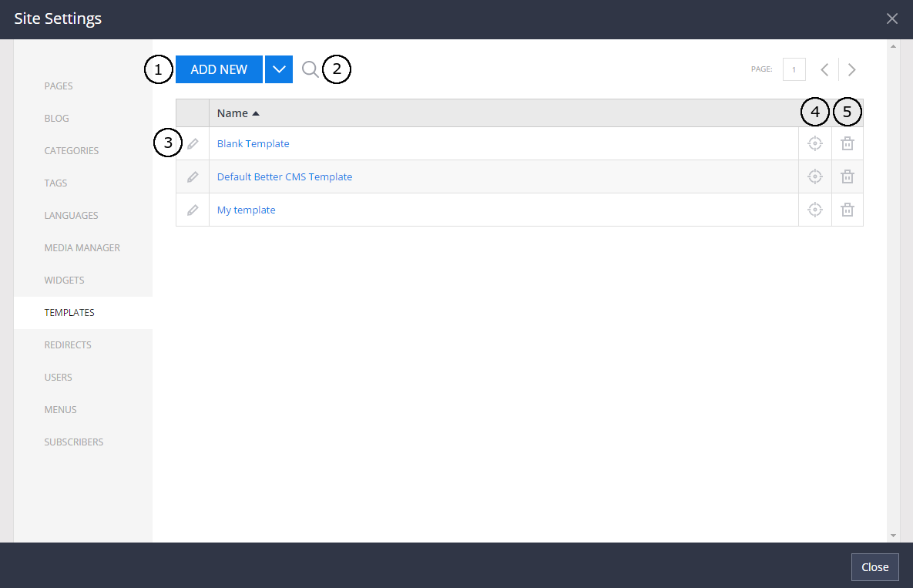The image size is (913, 588).
Task: Toggle sort order on the Name column
Action: [x=233, y=113]
